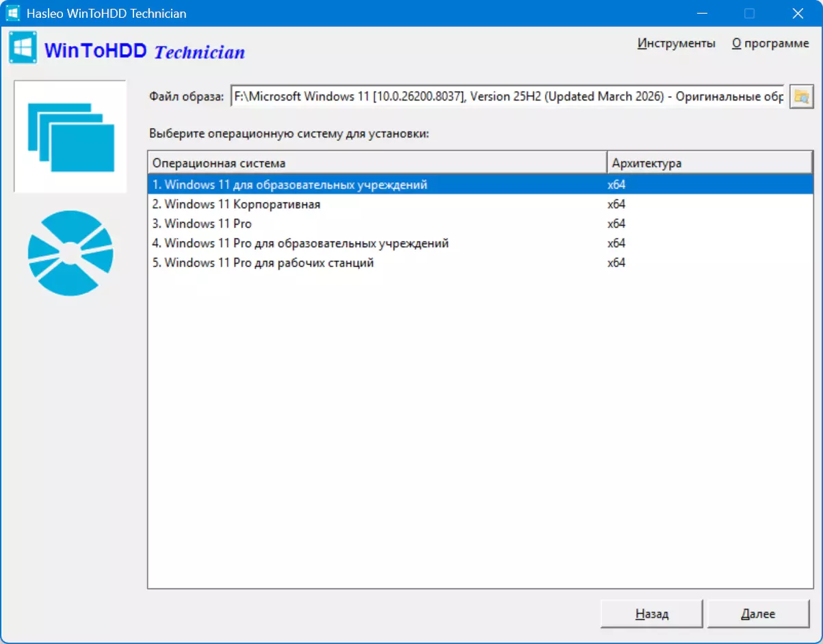
Task: Click the title bar app icon
Action: pos(13,13)
